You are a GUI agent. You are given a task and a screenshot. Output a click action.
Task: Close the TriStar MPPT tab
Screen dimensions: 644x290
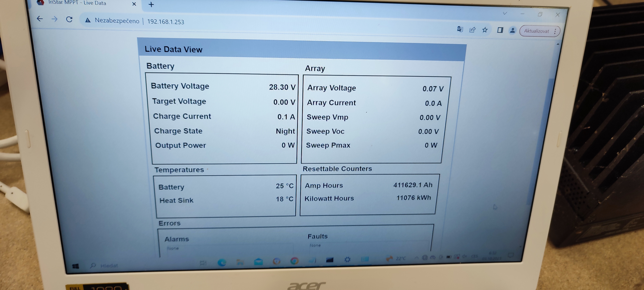pos(134,4)
